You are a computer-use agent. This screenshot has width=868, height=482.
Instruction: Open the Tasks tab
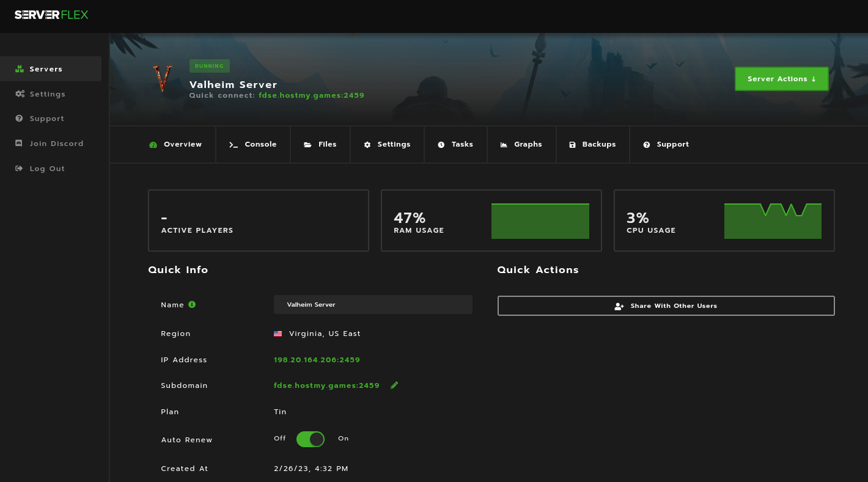point(456,145)
